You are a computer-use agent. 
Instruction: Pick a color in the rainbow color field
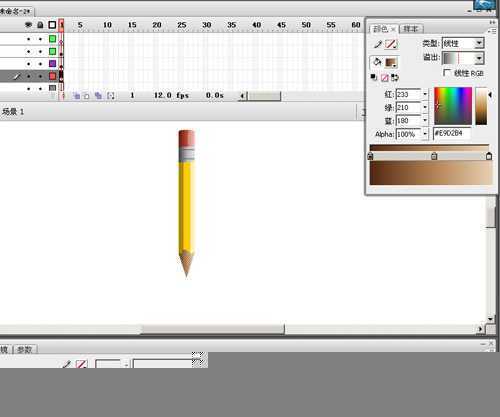453,106
